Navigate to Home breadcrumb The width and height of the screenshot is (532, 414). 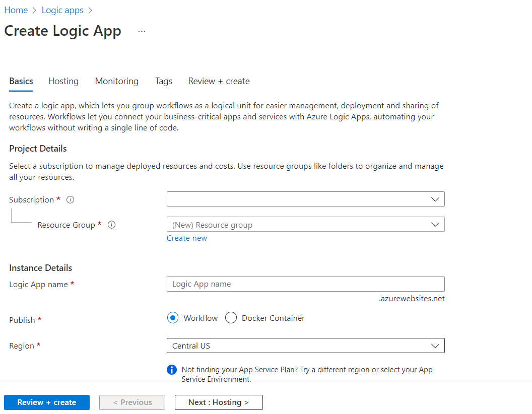click(x=16, y=10)
